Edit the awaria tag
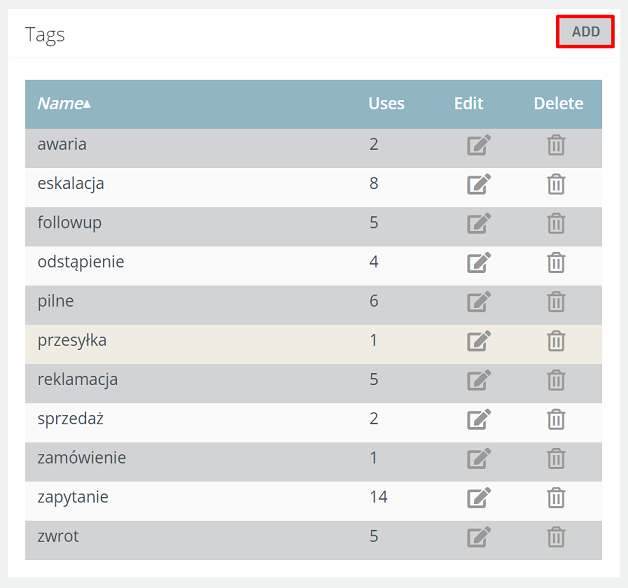Image resolution: width=628 pixels, height=588 pixels. tap(479, 145)
